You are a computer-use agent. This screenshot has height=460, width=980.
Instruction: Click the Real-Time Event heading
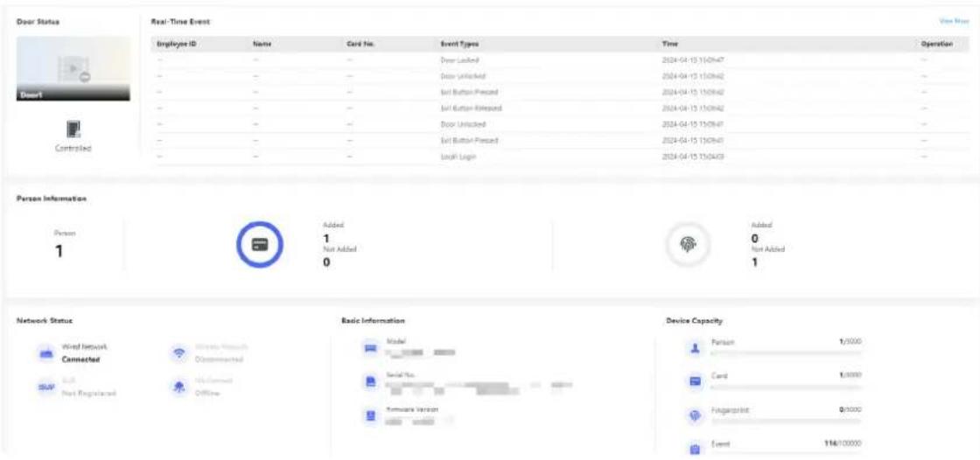click(180, 21)
